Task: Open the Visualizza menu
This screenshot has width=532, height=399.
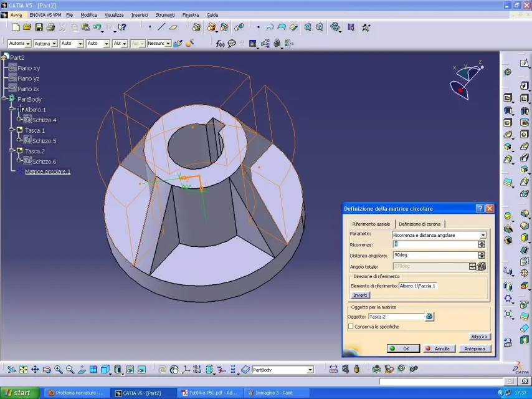Action: pos(114,15)
